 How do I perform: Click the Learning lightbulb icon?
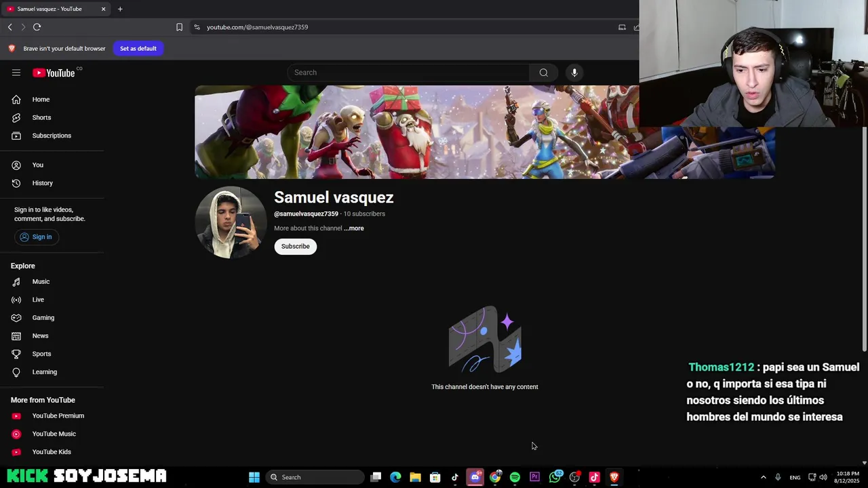pos(16,372)
